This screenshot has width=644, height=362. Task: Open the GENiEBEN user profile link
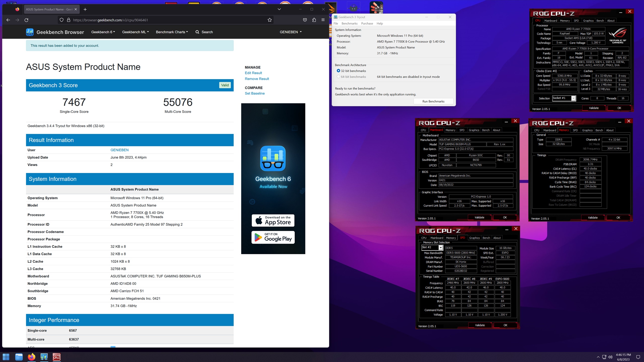tap(119, 150)
